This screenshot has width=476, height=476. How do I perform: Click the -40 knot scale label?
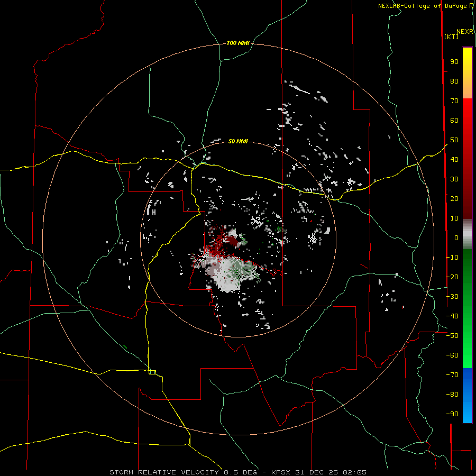[452, 316]
